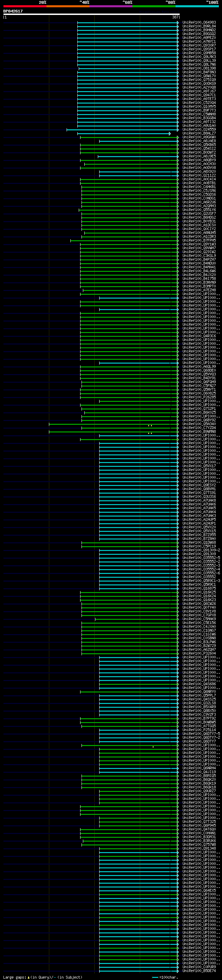Select the UniRef100_B3MPT0 label
Viewport: 222px width, 980px height.
coord(199,286)
